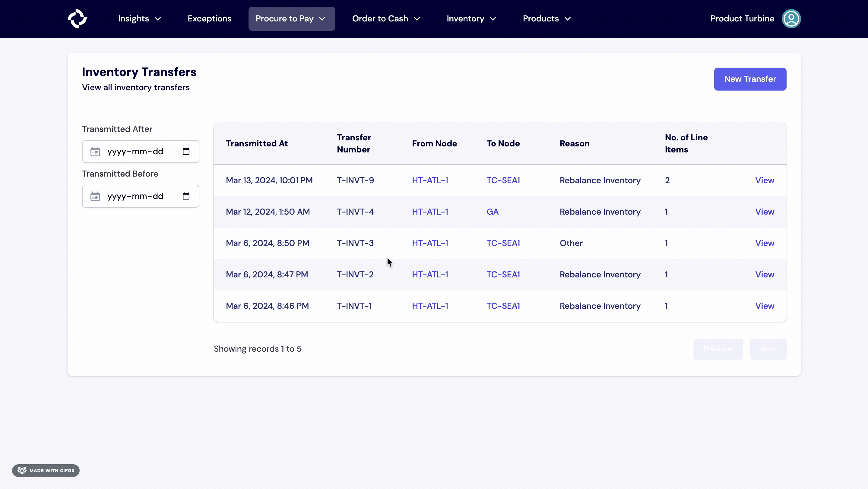Image resolution: width=868 pixels, height=489 pixels.
Task: Click the company logo icon
Action: pyautogui.click(x=77, y=18)
